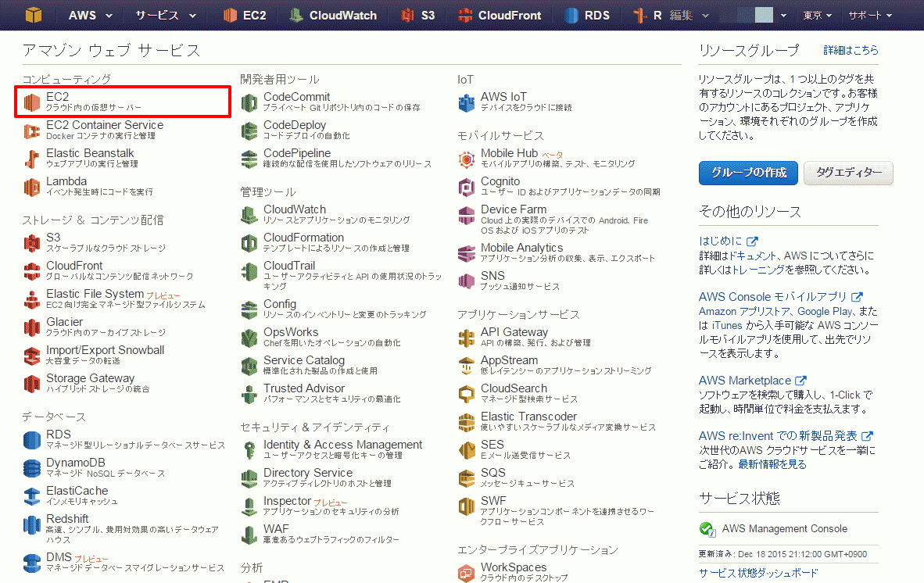Open the Service Catalog service link
Screen dimensions: 924x583
coord(304,359)
